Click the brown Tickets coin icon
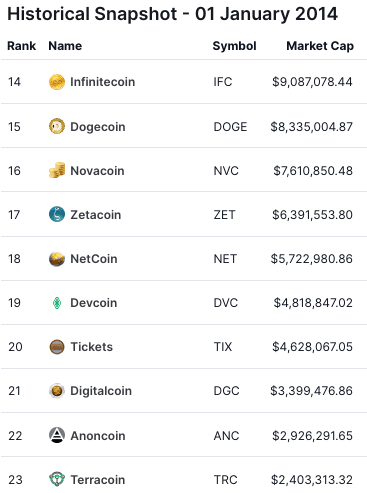Viewport: 367px width, 493px height. (x=57, y=347)
